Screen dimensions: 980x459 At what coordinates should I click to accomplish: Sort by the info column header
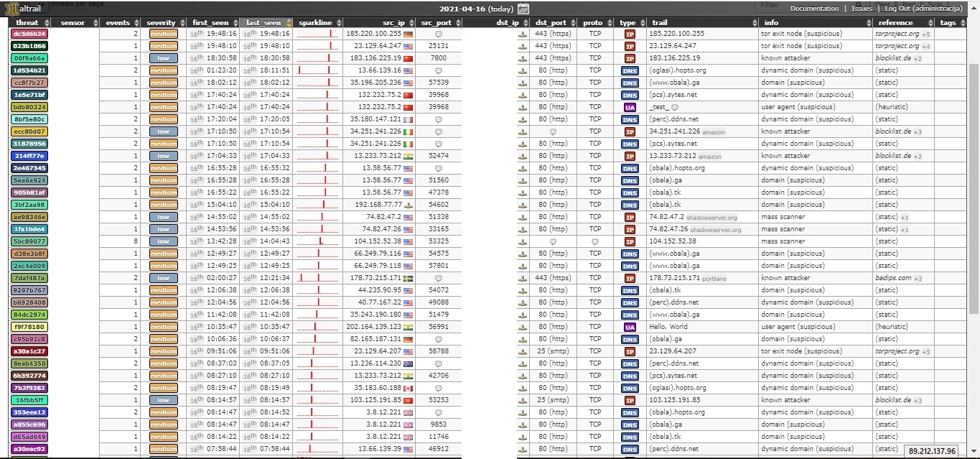click(816, 23)
